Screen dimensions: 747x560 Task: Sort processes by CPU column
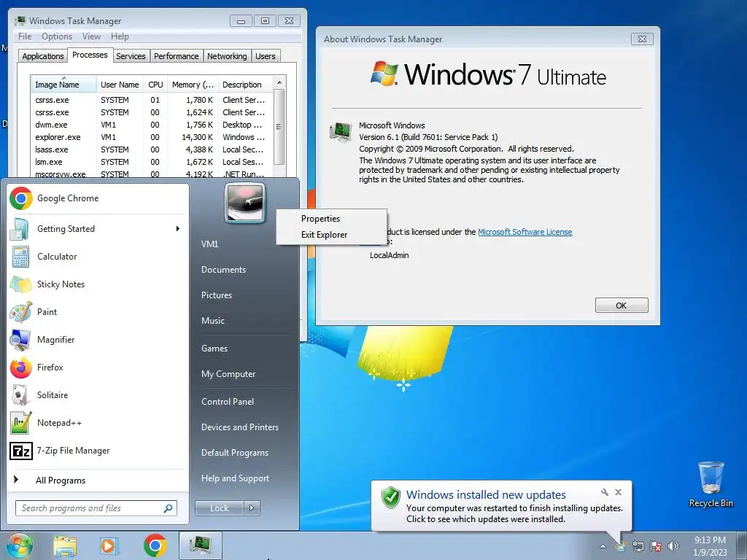(155, 85)
